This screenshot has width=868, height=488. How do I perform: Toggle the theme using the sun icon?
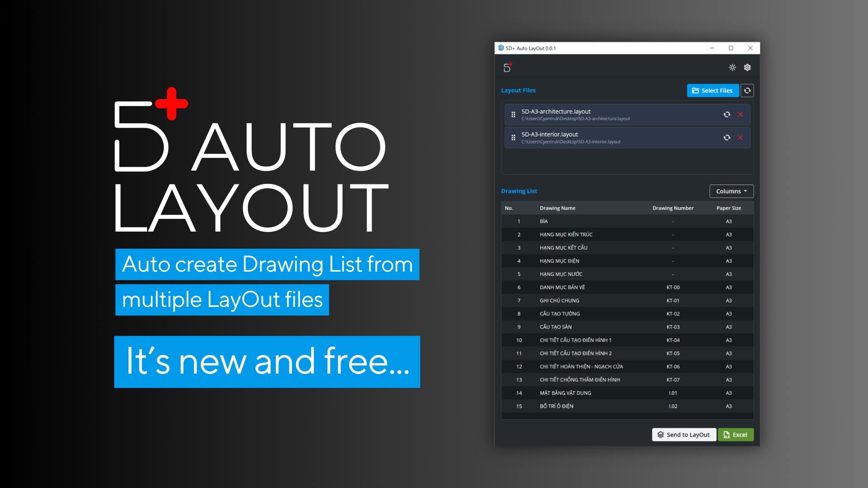[732, 67]
